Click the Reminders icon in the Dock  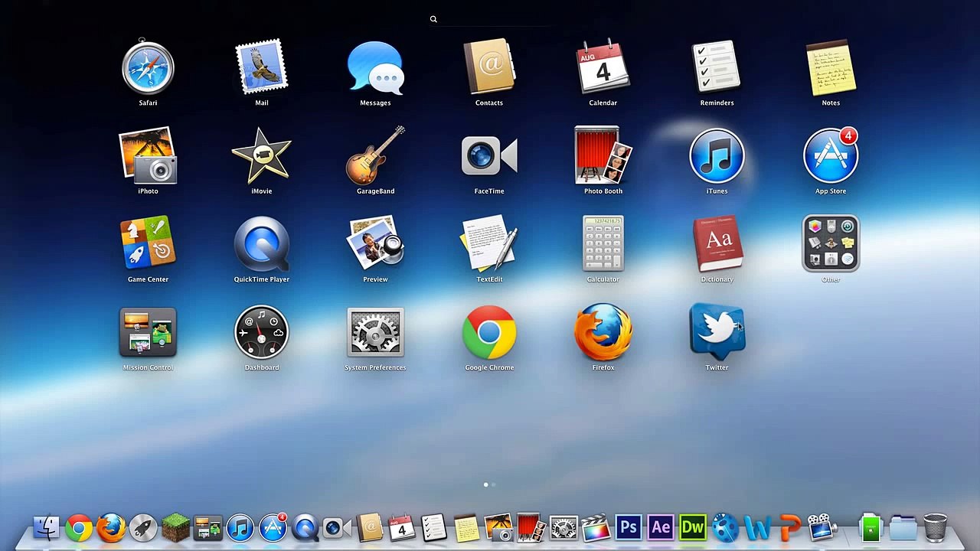tap(433, 527)
